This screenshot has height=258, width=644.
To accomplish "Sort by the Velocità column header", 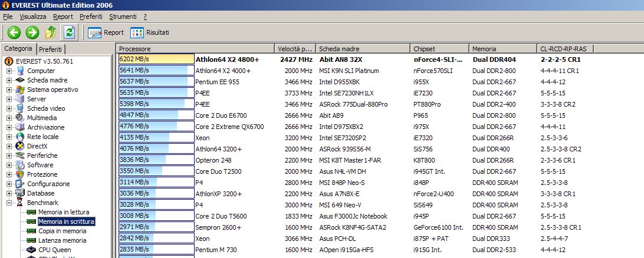I will pos(295,49).
